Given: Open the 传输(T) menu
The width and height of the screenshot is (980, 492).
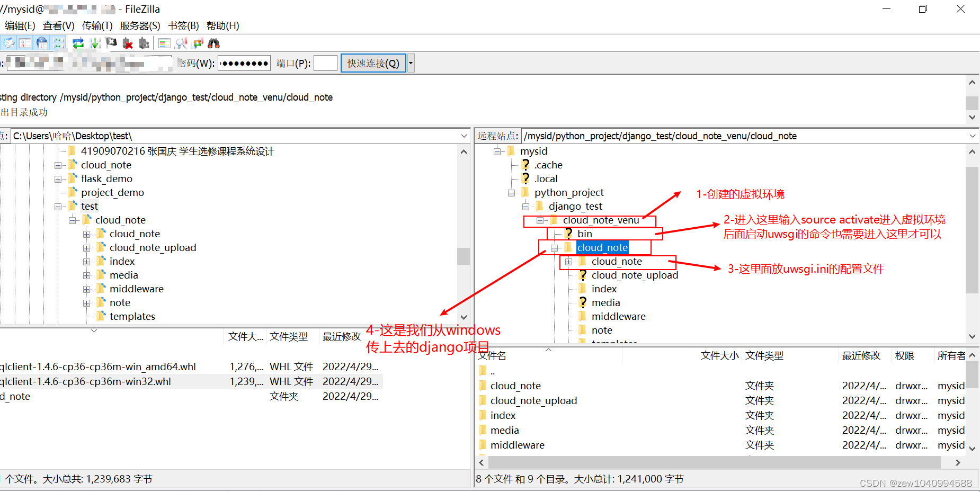Looking at the screenshot, I should [x=97, y=25].
